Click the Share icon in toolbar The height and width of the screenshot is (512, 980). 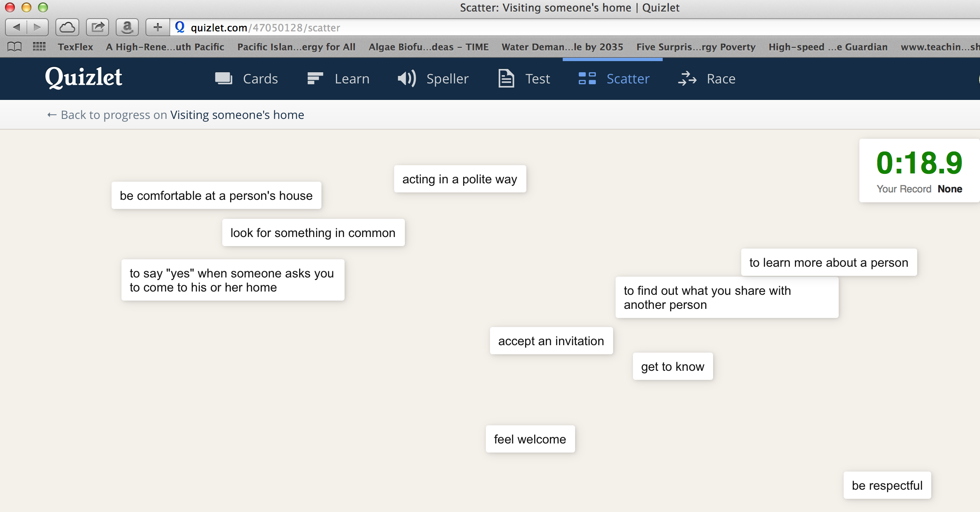[x=98, y=28]
